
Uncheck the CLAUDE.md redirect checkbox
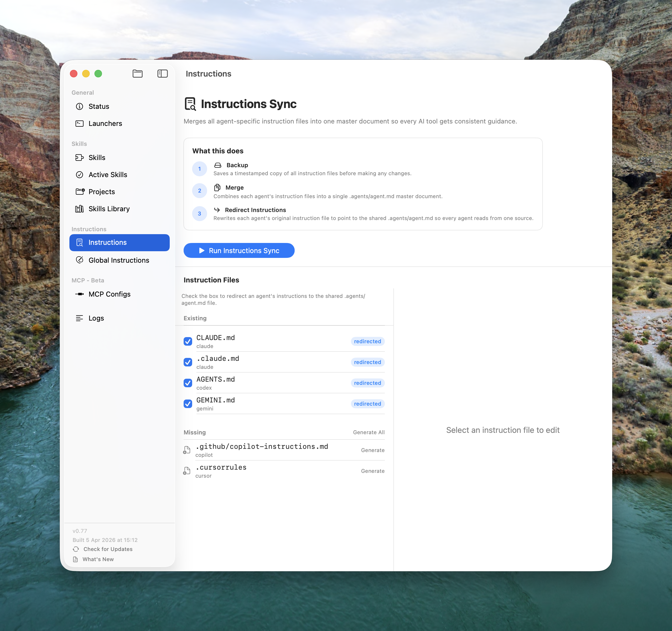(x=188, y=342)
